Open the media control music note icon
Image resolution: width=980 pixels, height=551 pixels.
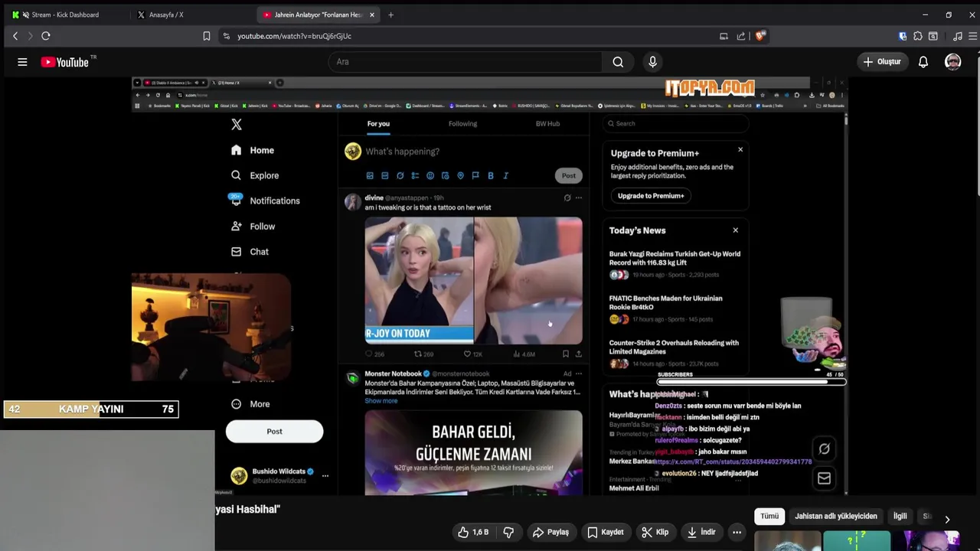tap(957, 36)
